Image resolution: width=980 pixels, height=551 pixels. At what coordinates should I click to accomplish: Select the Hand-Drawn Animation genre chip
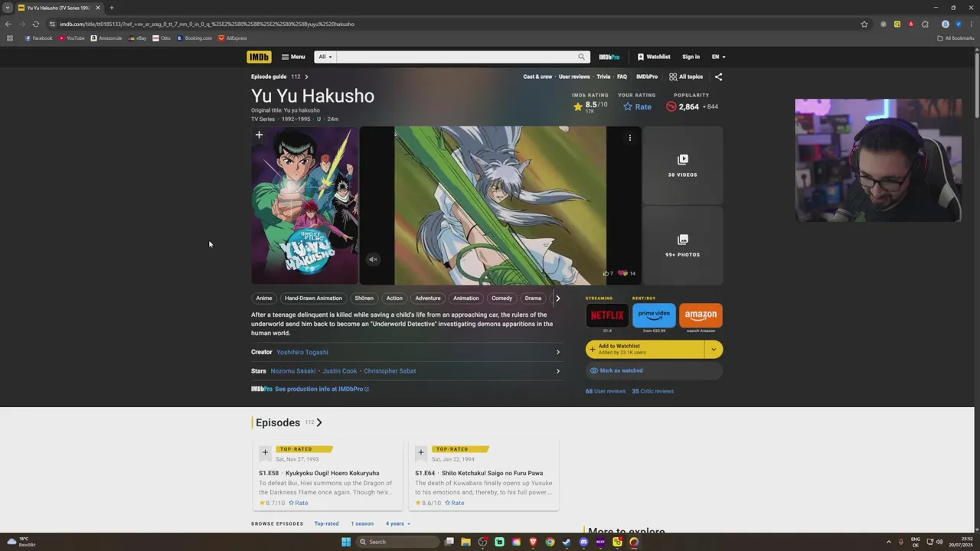(313, 298)
